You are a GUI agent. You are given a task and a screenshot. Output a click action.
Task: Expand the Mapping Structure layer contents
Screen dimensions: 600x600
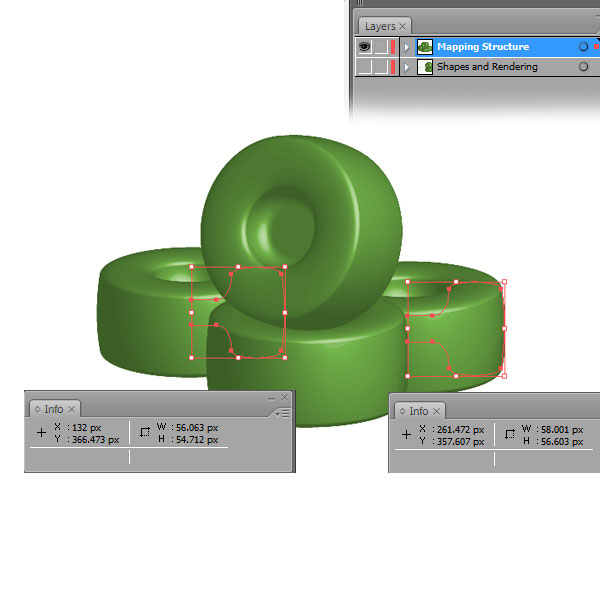(x=407, y=47)
